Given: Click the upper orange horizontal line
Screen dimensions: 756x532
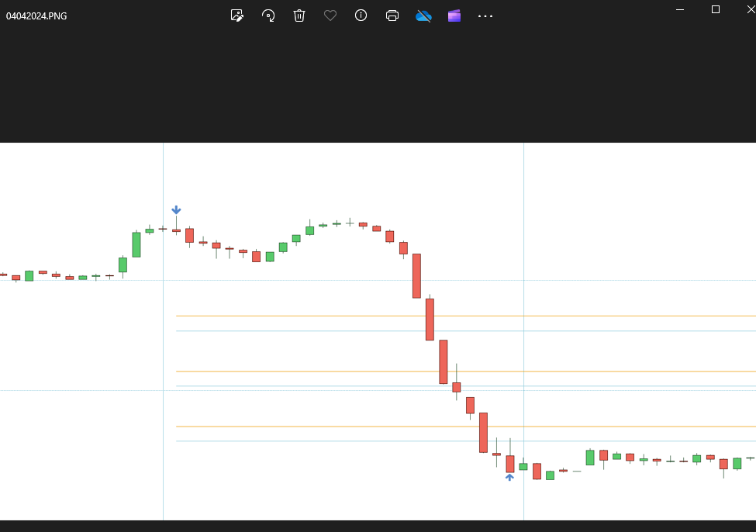Looking at the screenshot, I should click(x=465, y=371).
